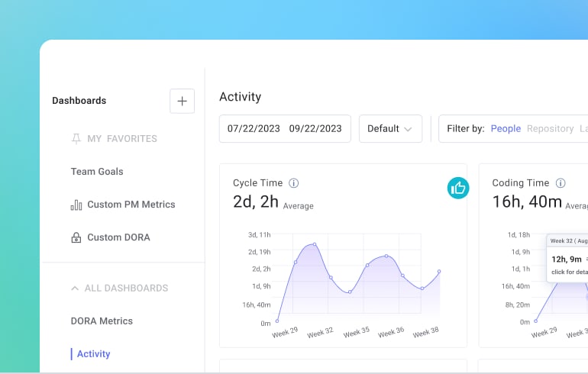Click the Dashboards sidebar heading

79,101
